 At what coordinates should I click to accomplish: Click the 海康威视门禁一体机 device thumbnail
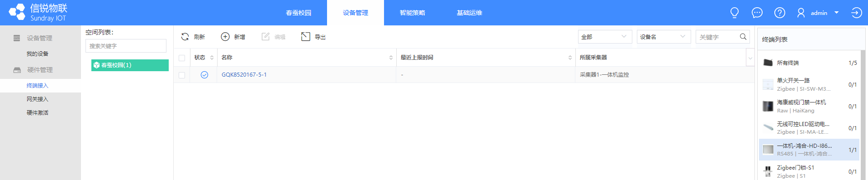click(x=768, y=106)
